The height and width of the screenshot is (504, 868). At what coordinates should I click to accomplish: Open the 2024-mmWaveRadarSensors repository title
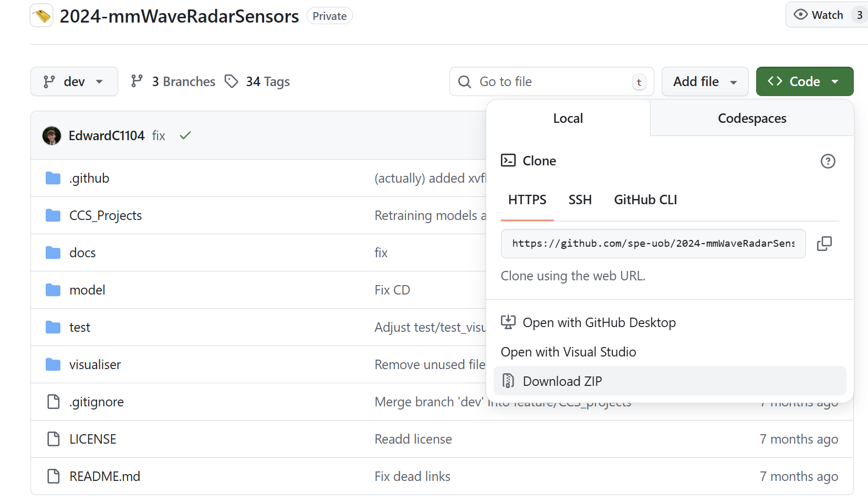click(179, 16)
